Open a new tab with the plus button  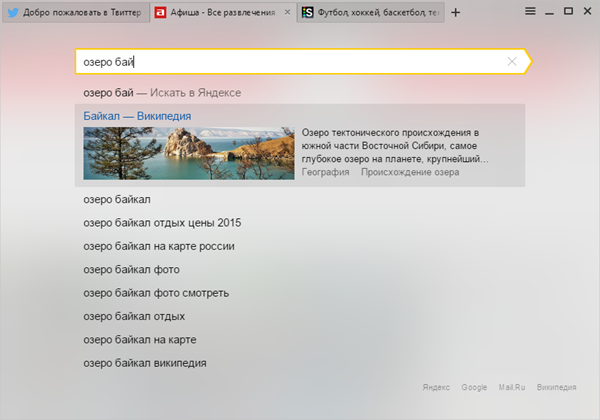[x=455, y=13]
